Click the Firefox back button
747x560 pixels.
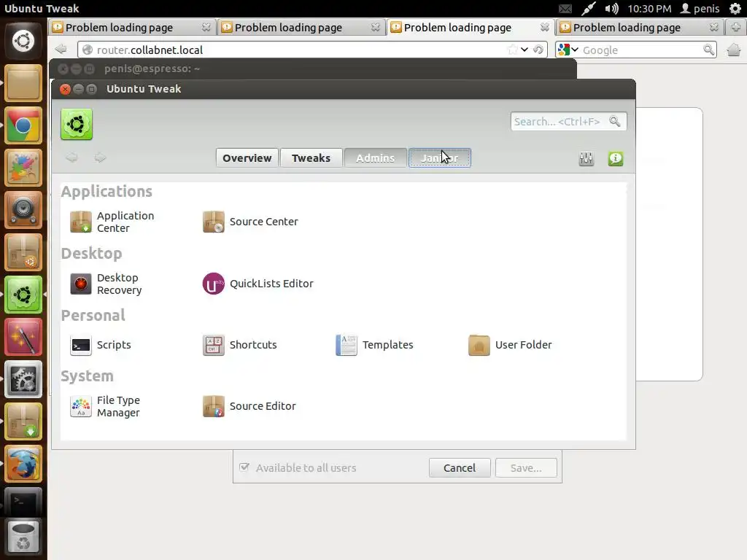click(61, 50)
